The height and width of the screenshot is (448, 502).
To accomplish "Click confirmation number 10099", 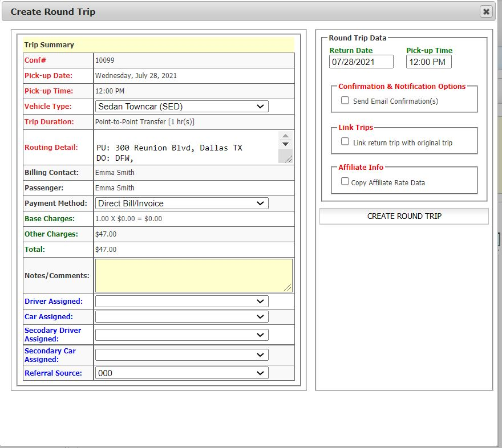I will pos(105,60).
